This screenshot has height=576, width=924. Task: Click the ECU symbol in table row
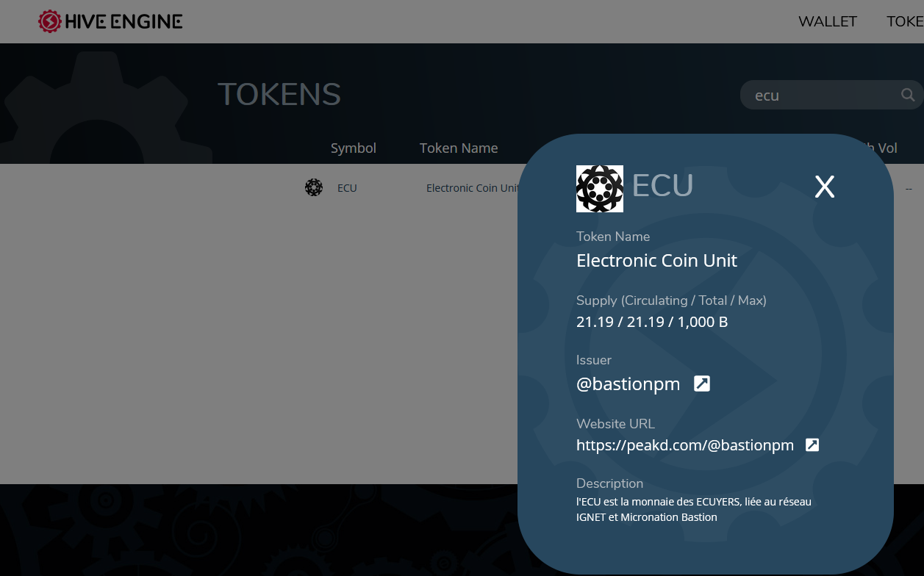pyautogui.click(x=347, y=188)
